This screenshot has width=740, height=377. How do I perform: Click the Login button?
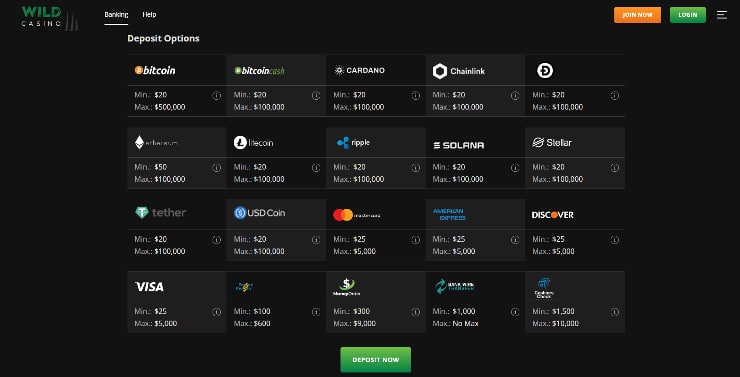(x=688, y=15)
